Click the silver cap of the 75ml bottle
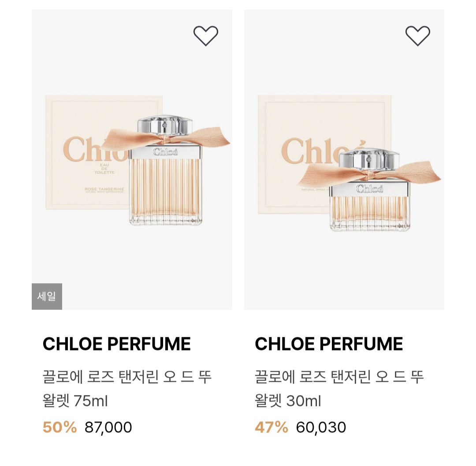The height and width of the screenshot is (466, 476). pos(165,126)
